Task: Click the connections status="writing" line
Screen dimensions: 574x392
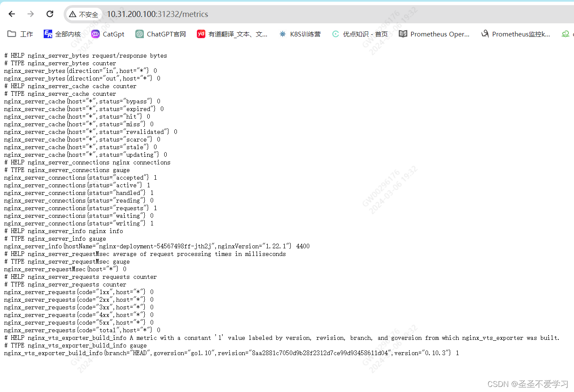Action: click(79, 223)
